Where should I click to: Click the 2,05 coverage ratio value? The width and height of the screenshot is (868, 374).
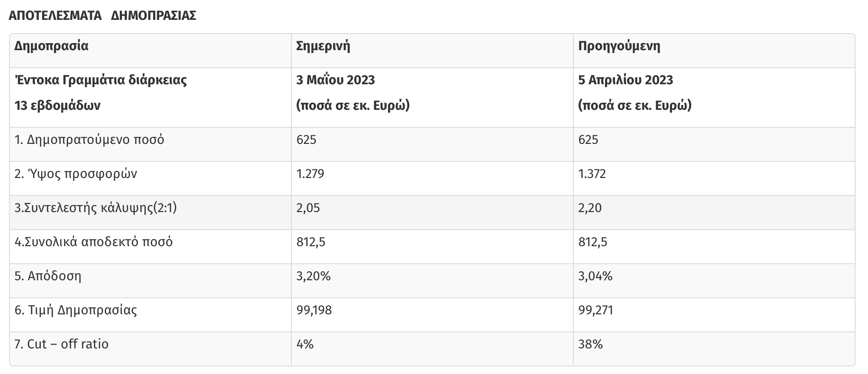point(308,208)
